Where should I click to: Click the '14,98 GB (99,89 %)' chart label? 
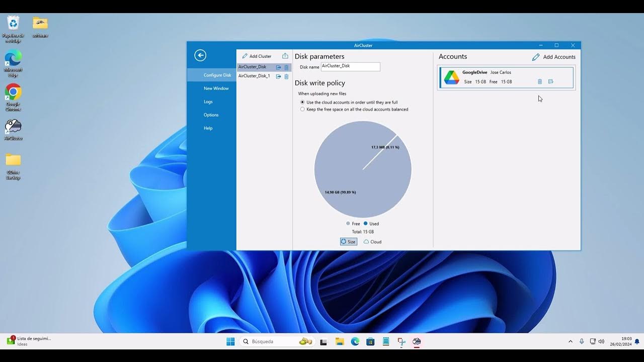[x=340, y=192]
